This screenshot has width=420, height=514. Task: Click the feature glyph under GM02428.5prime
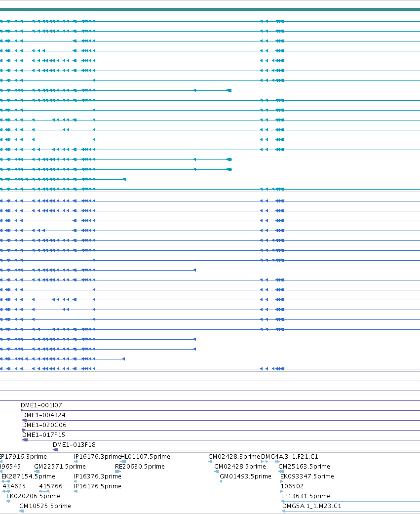pos(216,472)
